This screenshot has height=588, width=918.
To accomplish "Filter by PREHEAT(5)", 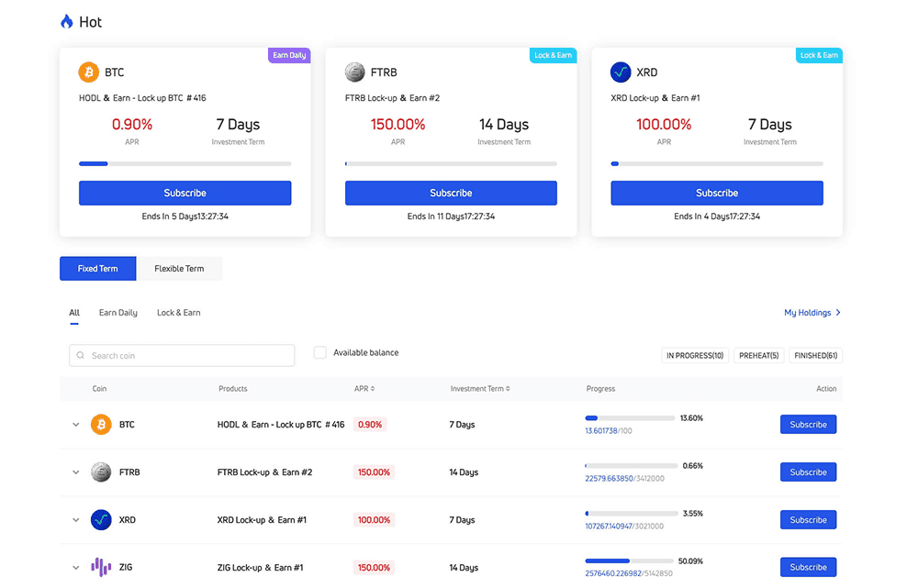I will coord(759,355).
